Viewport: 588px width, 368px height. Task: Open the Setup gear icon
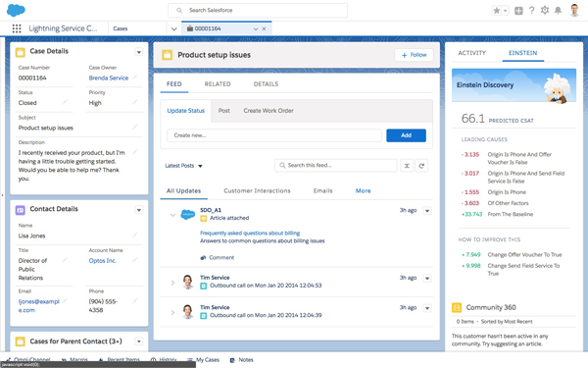(x=545, y=11)
